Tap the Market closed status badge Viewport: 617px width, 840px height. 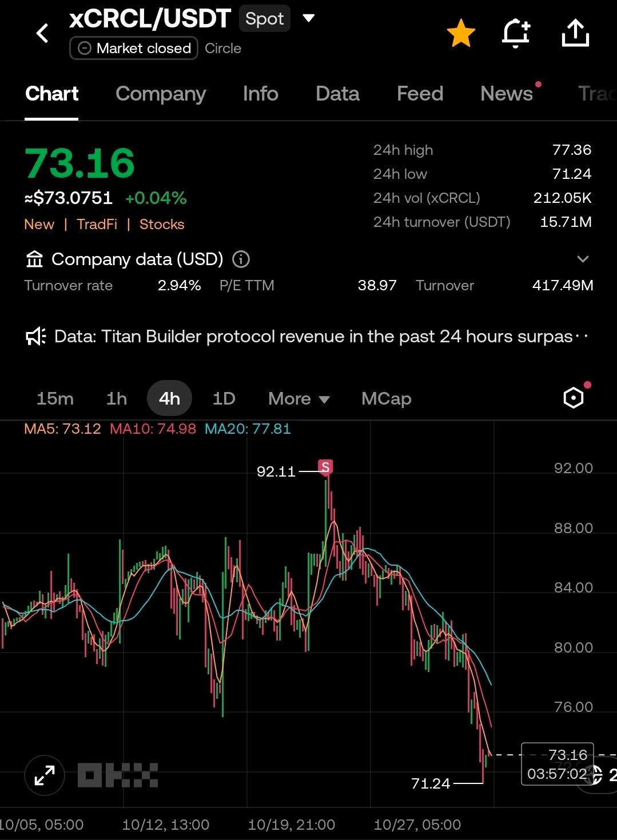click(x=134, y=48)
